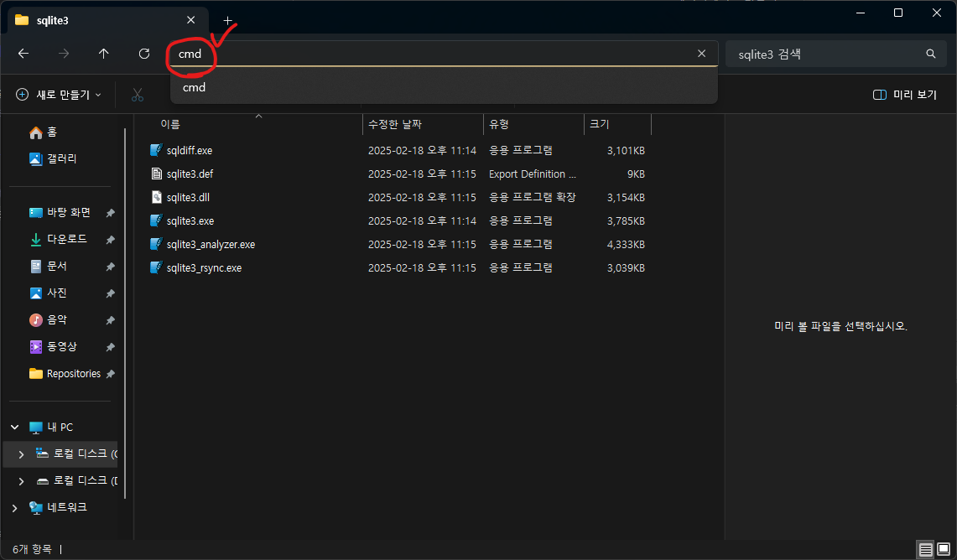Expand the first 로컬 디스크 drive node

coord(21,454)
